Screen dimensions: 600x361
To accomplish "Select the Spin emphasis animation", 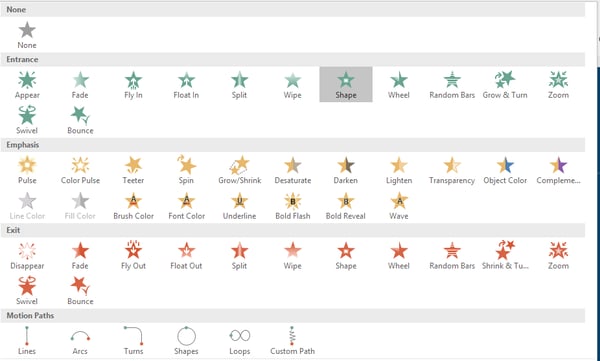I will (186, 170).
